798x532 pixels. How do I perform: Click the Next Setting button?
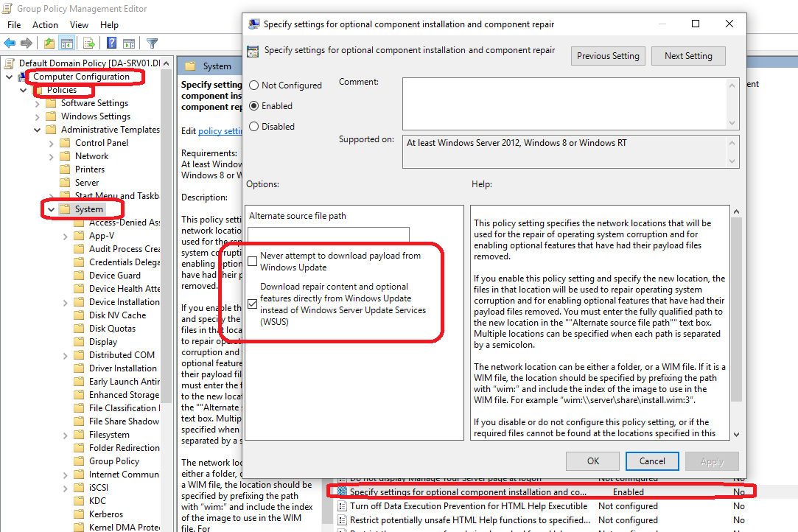pos(688,56)
